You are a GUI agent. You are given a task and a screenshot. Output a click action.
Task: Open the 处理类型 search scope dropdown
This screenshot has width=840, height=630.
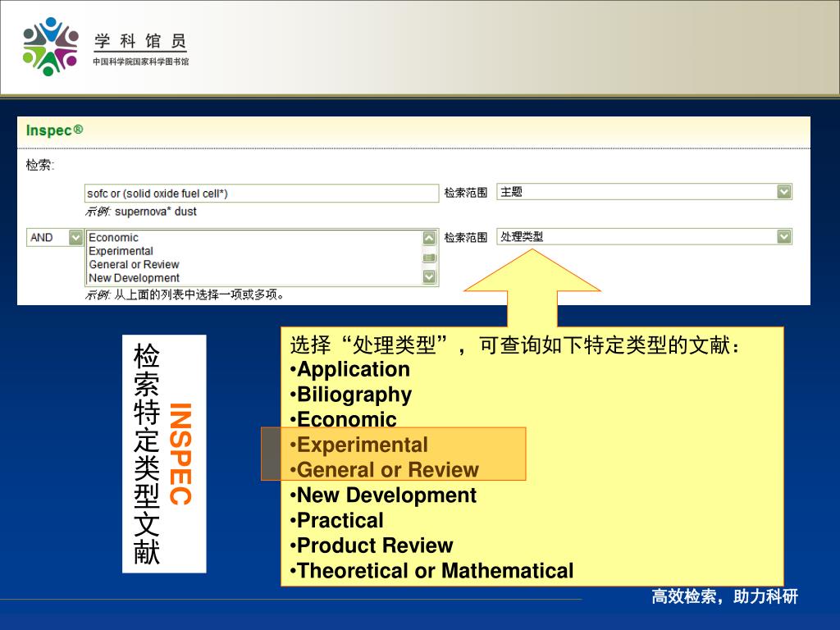(x=645, y=236)
